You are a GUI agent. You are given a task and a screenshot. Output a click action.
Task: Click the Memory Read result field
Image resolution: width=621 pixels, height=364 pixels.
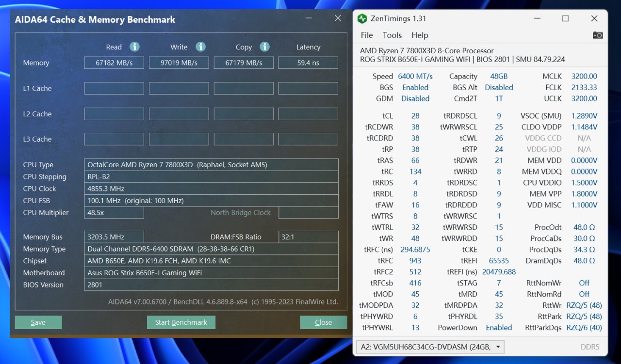[x=114, y=63]
